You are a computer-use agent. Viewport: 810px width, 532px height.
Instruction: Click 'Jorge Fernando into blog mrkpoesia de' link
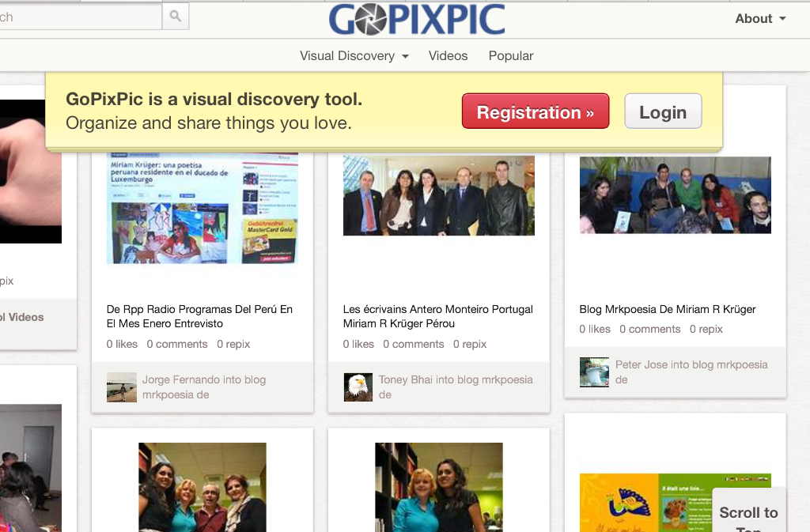point(204,387)
